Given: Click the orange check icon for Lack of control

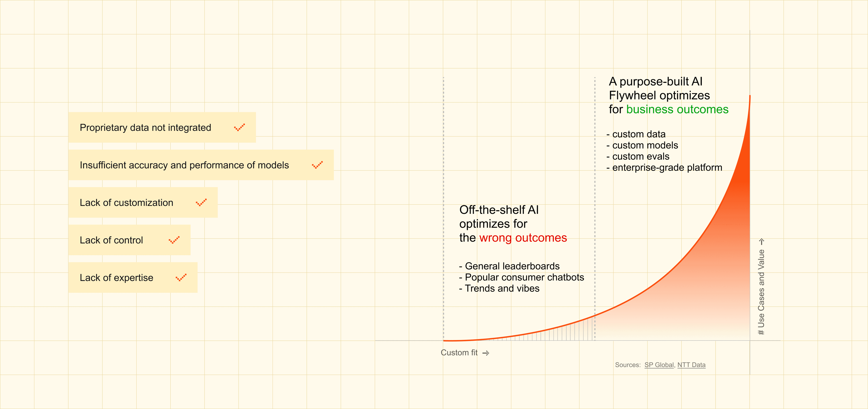Looking at the screenshot, I should (x=174, y=240).
